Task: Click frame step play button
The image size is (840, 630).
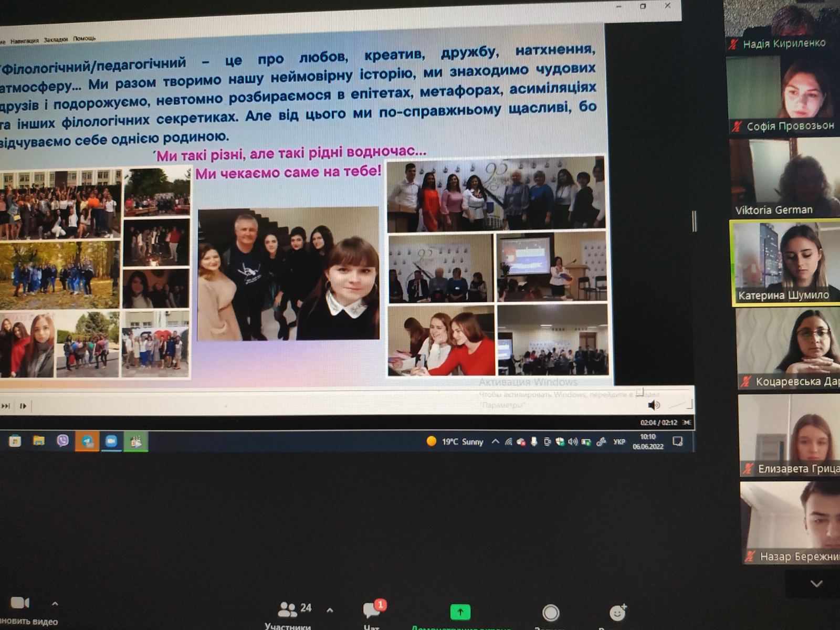Action: click(23, 406)
